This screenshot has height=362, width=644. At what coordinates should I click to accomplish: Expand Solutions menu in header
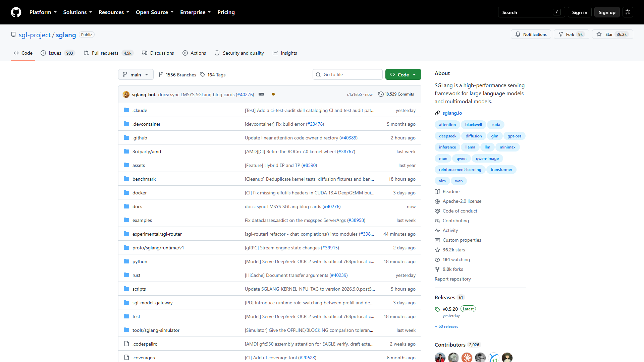77,12
